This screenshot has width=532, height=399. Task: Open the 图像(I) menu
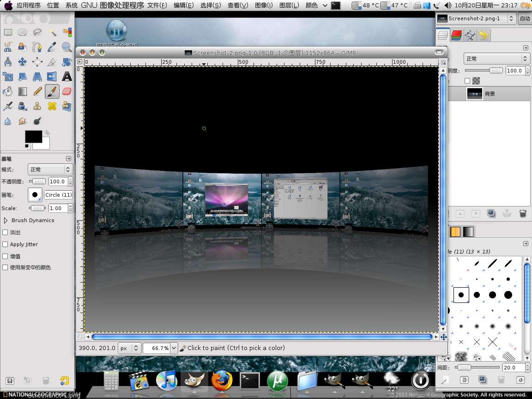pos(264,5)
